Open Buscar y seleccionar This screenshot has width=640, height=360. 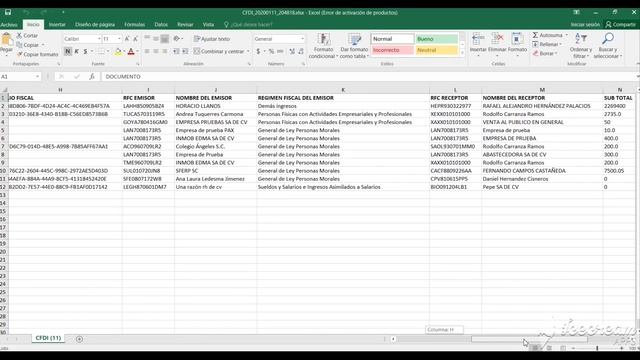[607, 46]
